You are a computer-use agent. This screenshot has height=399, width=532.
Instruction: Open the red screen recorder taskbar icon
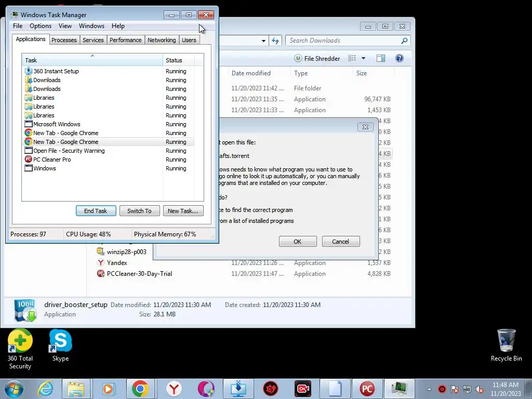[x=303, y=389]
